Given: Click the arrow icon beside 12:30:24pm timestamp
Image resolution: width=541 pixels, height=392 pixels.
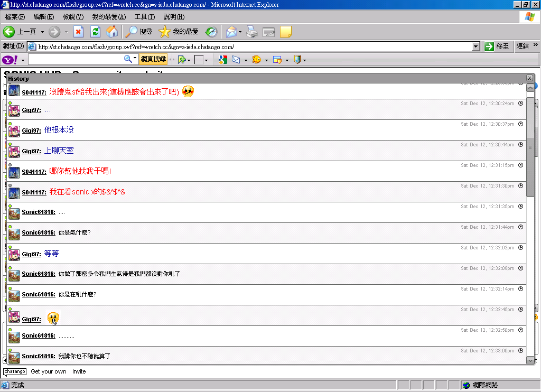Looking at the screenshot, I should coord(521,104).
